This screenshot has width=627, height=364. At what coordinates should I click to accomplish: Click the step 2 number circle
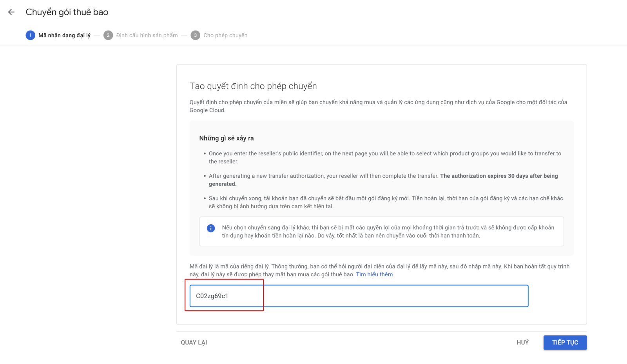pos(108,35)
